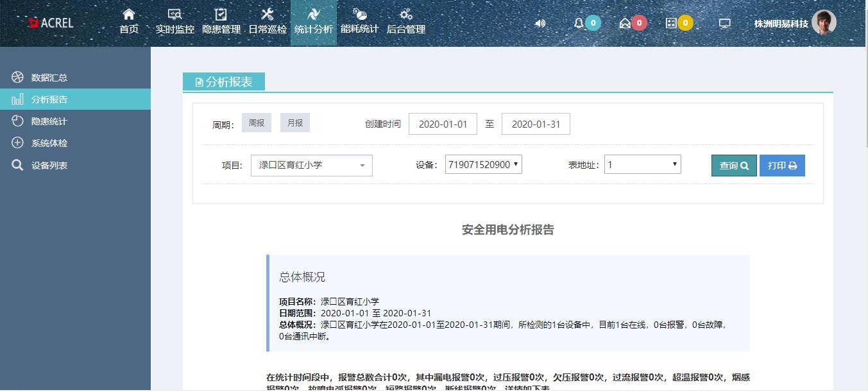Click the monitor screen icon
Screen dimensions: 868x392
tap(724, 22)
